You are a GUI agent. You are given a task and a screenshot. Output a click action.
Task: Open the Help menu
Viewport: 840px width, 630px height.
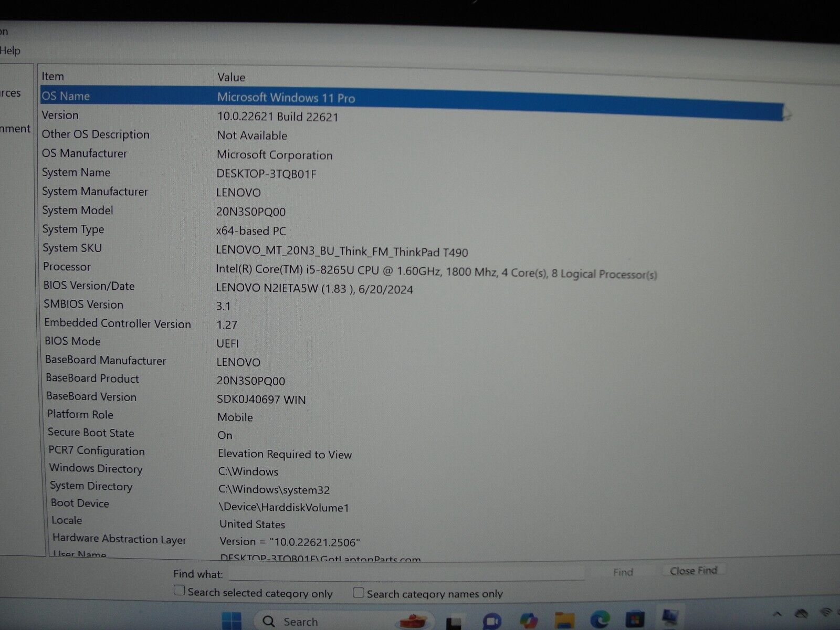click(x=10, y=50)
